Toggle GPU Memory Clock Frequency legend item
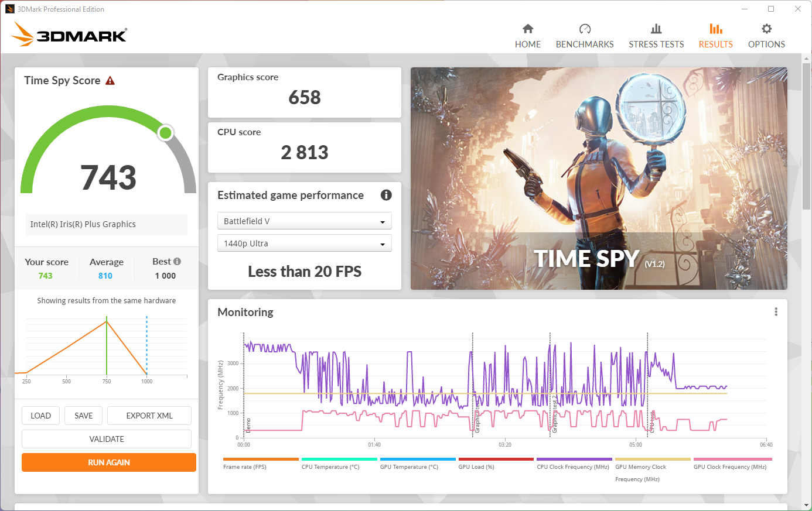This screenshot has width=812, height=511. coord(653,469)
